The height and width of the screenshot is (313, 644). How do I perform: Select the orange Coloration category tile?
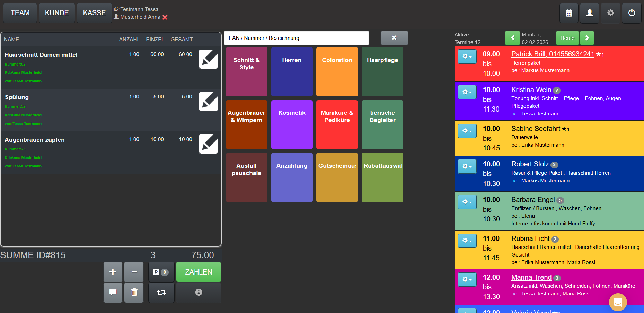337,72
